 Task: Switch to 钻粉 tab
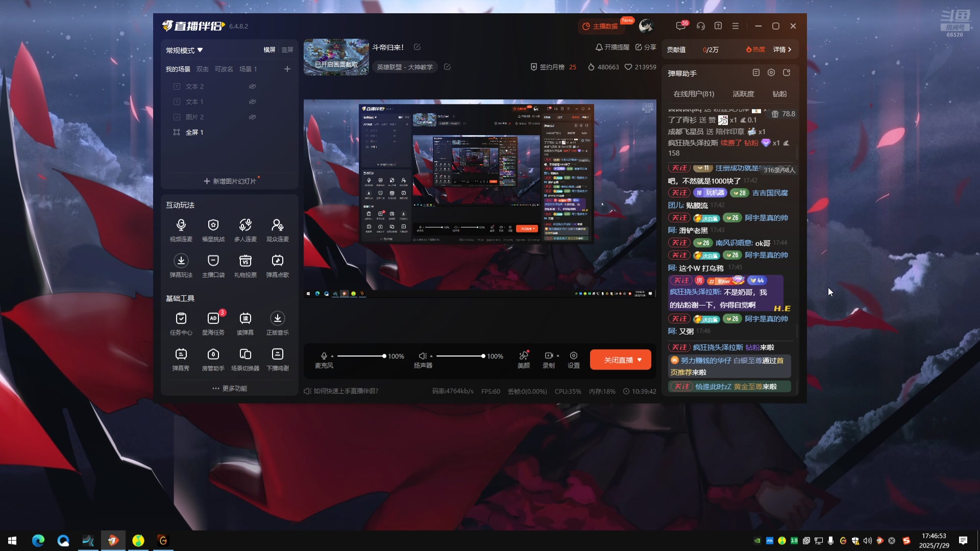779,94
